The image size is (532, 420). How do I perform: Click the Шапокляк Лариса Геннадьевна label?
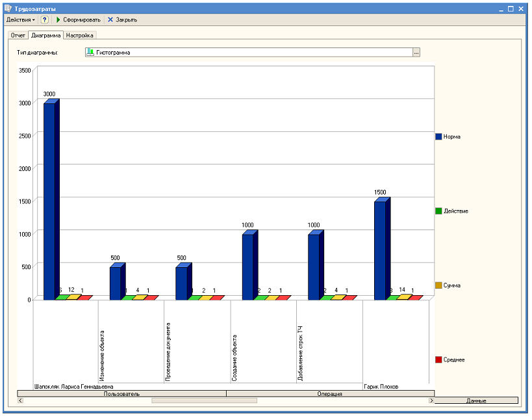73,386
